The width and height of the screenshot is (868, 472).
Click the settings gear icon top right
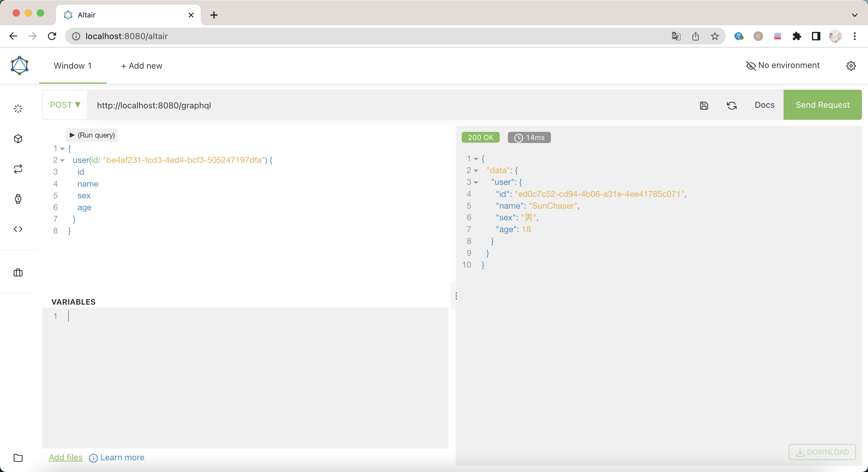[851, 66]
